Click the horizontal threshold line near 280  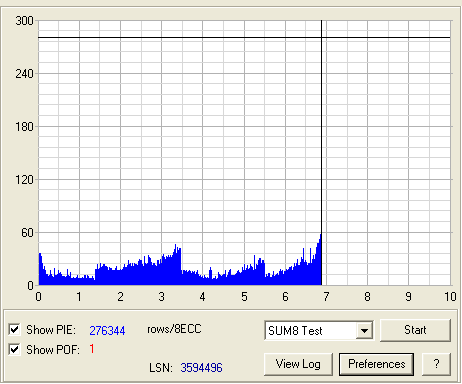(x=244, y=38)
